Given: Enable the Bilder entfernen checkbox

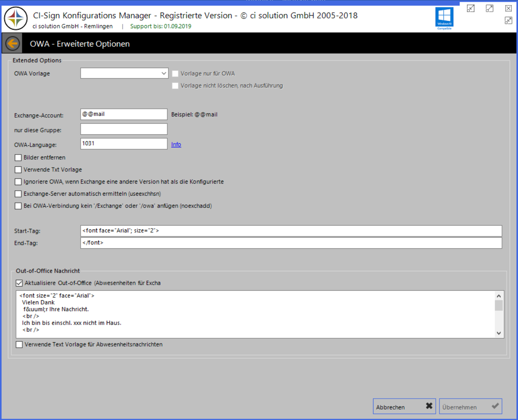Looking at the screenshot, I should pyautogui.click(x=18, y=157).
